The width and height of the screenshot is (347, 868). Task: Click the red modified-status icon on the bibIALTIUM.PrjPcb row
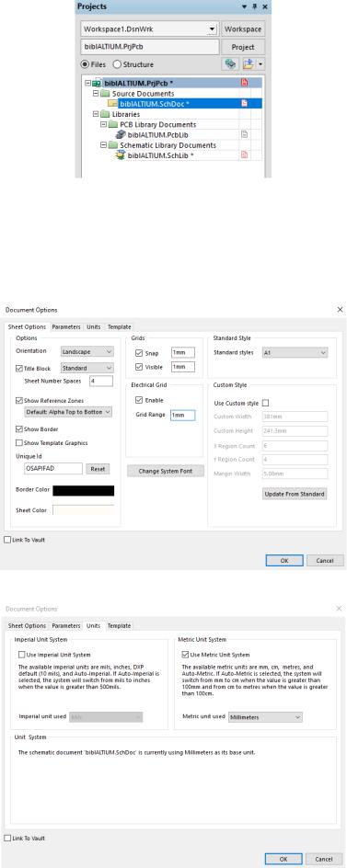coord(244,83)
